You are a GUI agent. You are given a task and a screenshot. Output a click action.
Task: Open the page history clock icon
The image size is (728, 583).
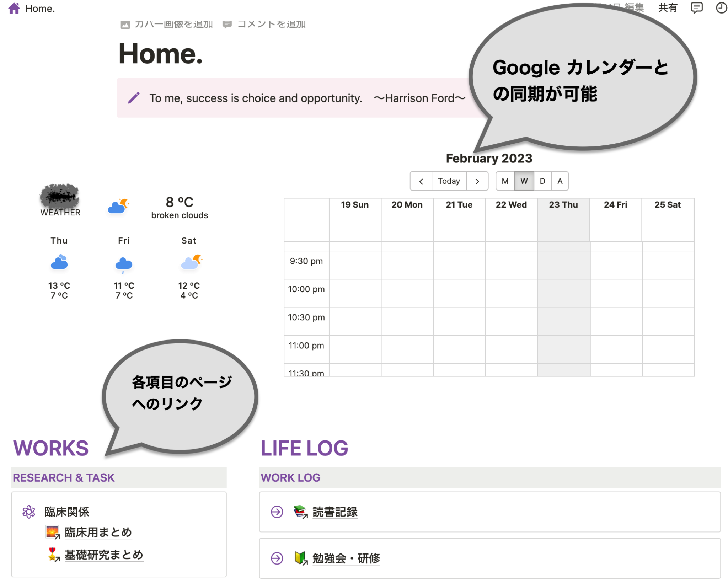click(x=721, y=7)
